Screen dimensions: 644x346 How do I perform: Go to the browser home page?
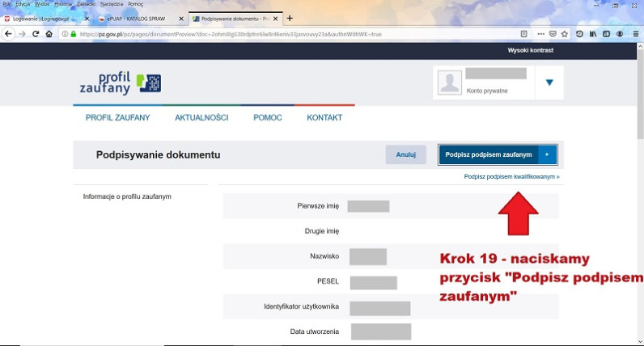click(x=49, y=34)
